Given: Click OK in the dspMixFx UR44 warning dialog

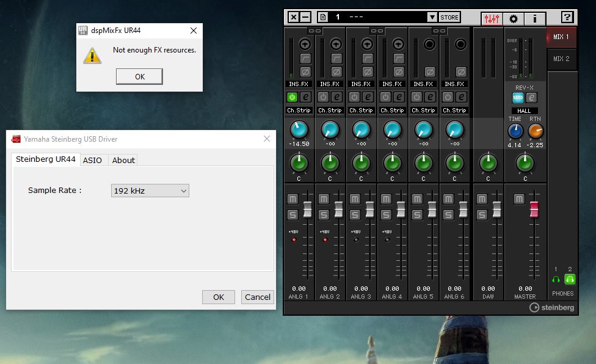Looking at the screenshot, I should pos(139,76).
